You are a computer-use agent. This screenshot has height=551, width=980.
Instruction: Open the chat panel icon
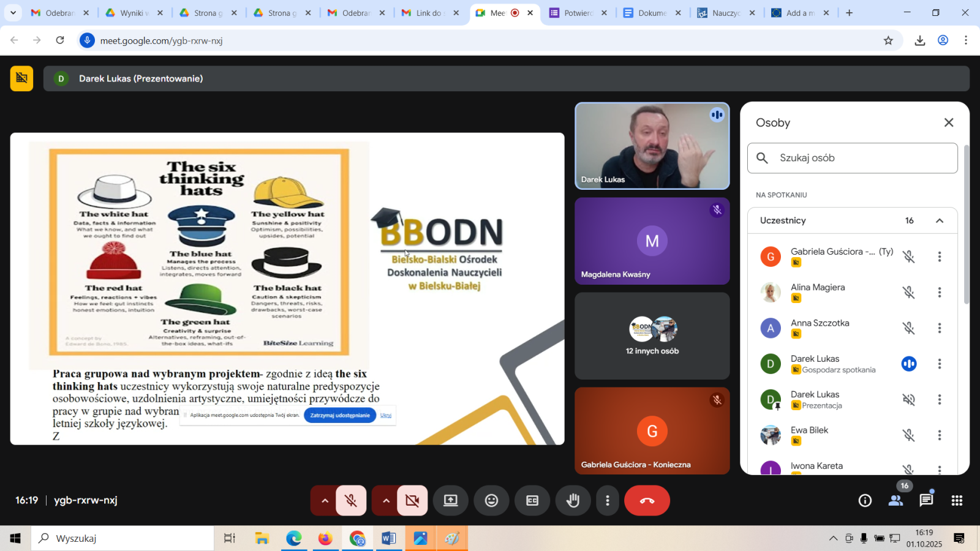pyautogui.click(x=926, y=501)
